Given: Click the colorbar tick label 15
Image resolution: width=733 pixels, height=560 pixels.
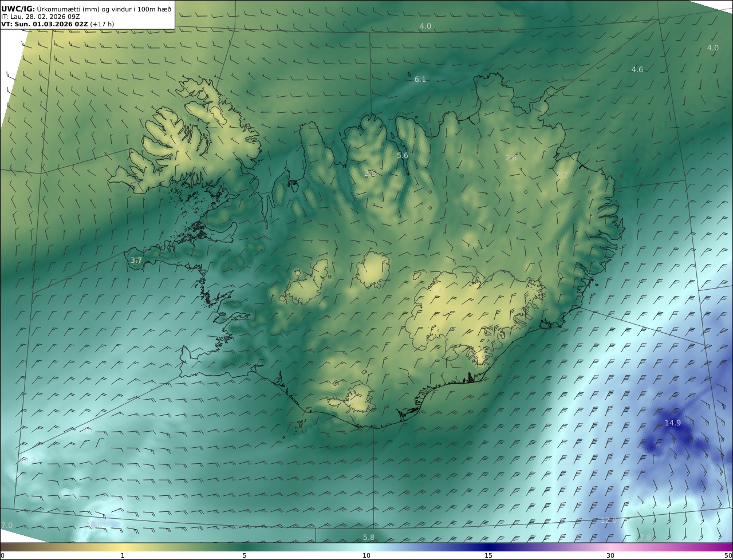Looking at the screenshot, I should click(488, 555).
